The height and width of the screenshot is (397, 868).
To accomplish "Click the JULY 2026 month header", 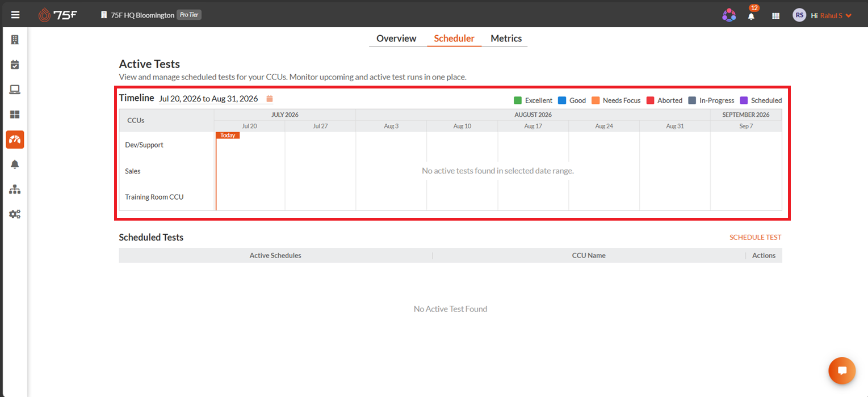I will [285, 115].
